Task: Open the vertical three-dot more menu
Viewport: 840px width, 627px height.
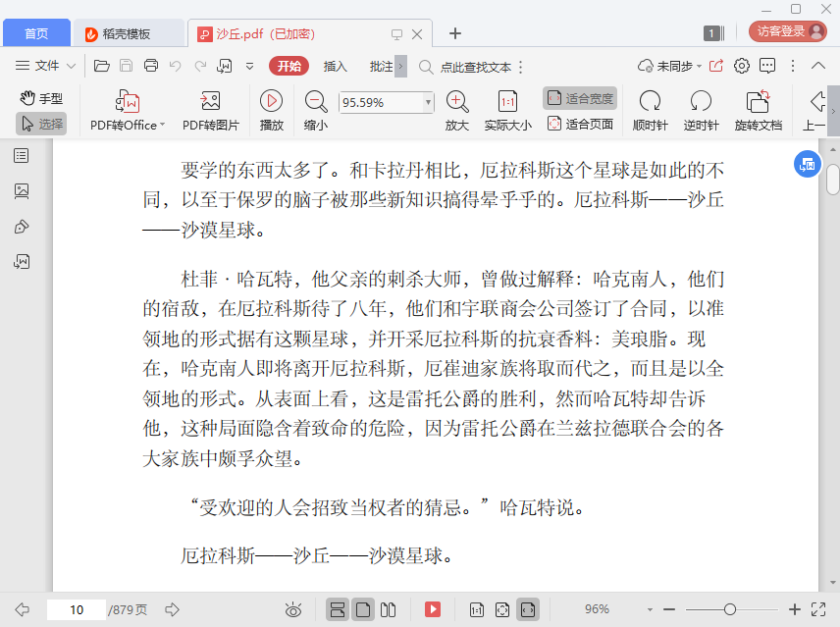Action: point(793,66)
